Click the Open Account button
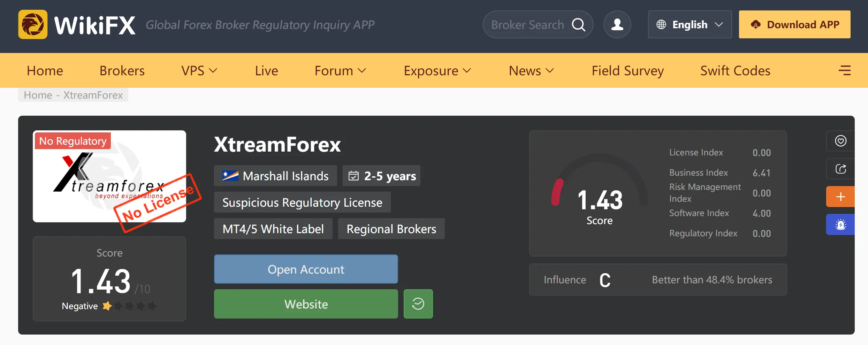Image resolution: width=868 pixels, height=345 pixels. 306,269
